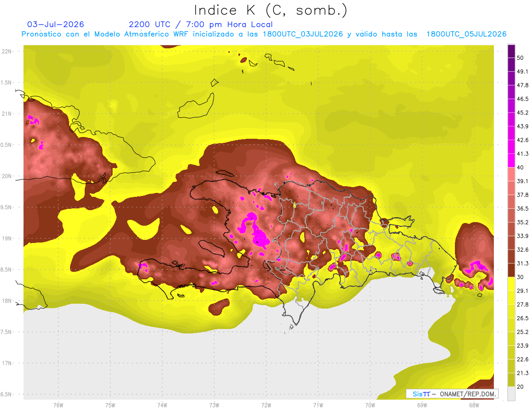This screenshot has height=411, width=532.
Task: Click the 39.1 color scale label
Action: point(522,181)
